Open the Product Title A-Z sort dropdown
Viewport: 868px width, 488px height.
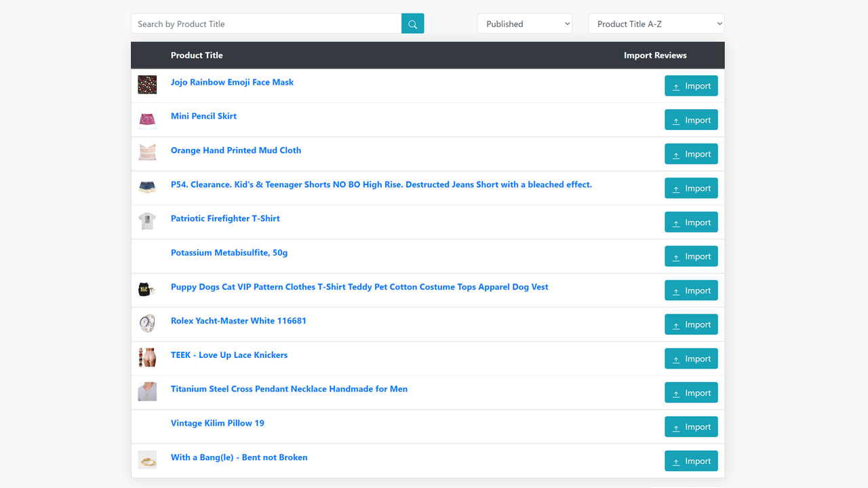(656, 22)
